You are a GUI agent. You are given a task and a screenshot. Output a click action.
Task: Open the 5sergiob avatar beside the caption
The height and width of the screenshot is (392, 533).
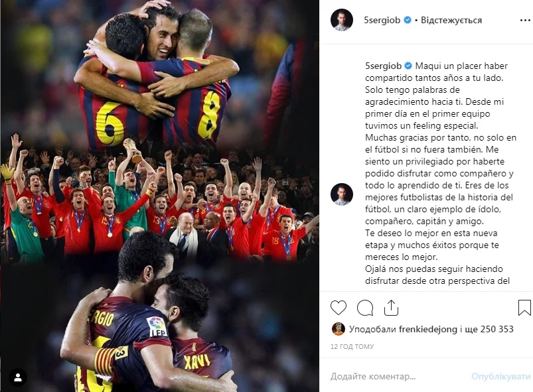tap(342, 194)
